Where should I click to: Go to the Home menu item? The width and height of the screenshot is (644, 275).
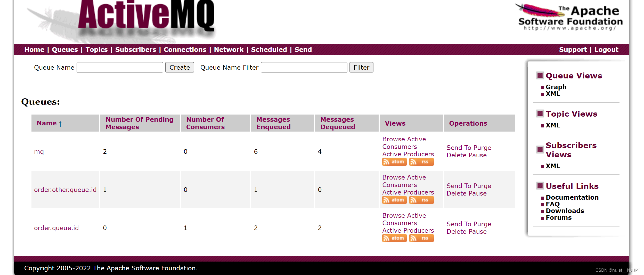point(34,50)
